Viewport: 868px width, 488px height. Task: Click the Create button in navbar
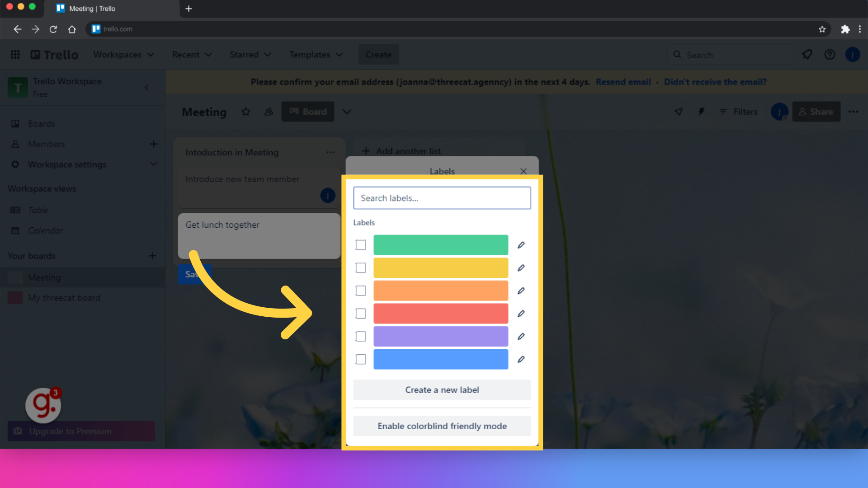(x=378, y=55)
